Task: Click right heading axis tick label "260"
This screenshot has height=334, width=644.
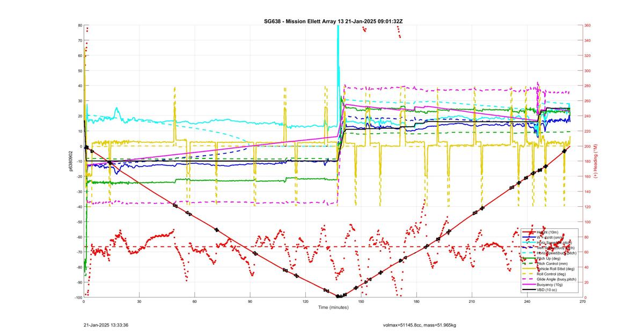Action: [x=588, y=101]
